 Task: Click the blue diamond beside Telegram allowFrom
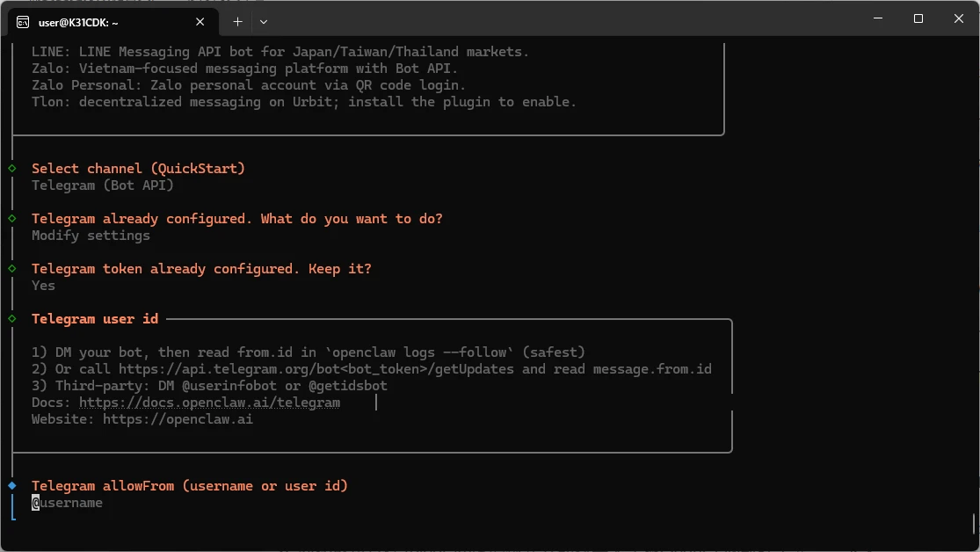[12, 485]
